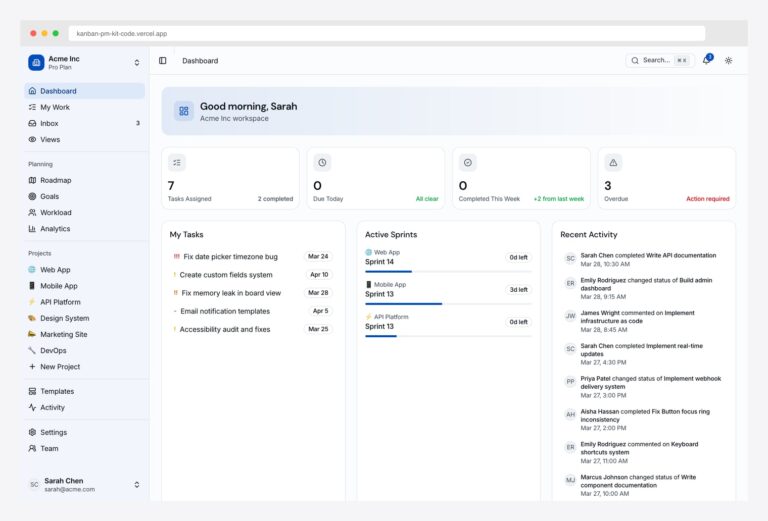The height and width of the screenshot is (521, 768).
Task: Click the 3d left sprint badge
Action: 518,290
